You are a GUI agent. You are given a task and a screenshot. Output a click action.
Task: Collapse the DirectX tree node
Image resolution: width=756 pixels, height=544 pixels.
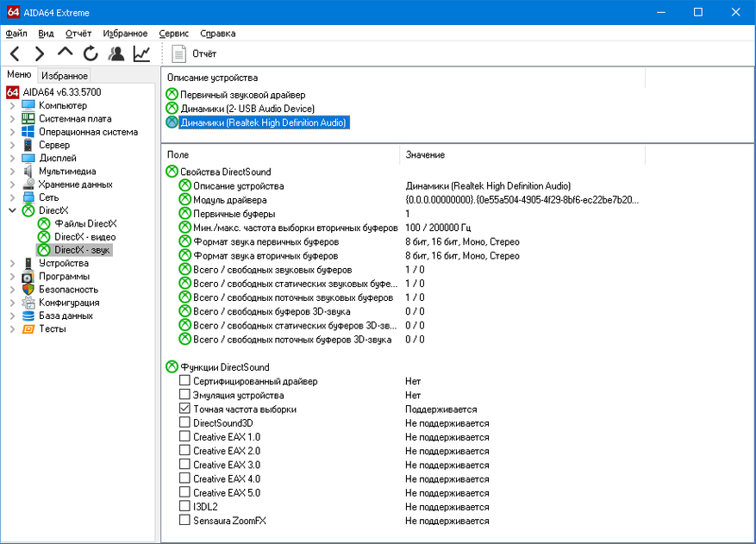click(x=13, y=210)
